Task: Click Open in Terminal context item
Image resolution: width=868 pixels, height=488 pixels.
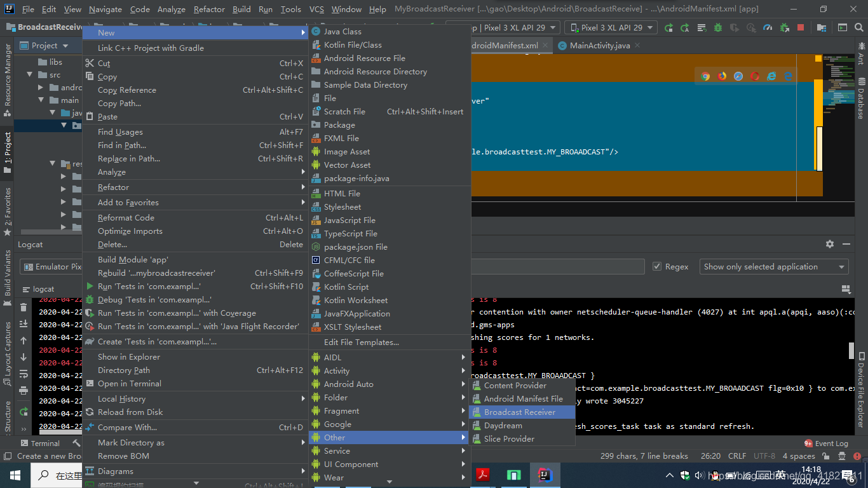Action: click(x=195, y=384)
